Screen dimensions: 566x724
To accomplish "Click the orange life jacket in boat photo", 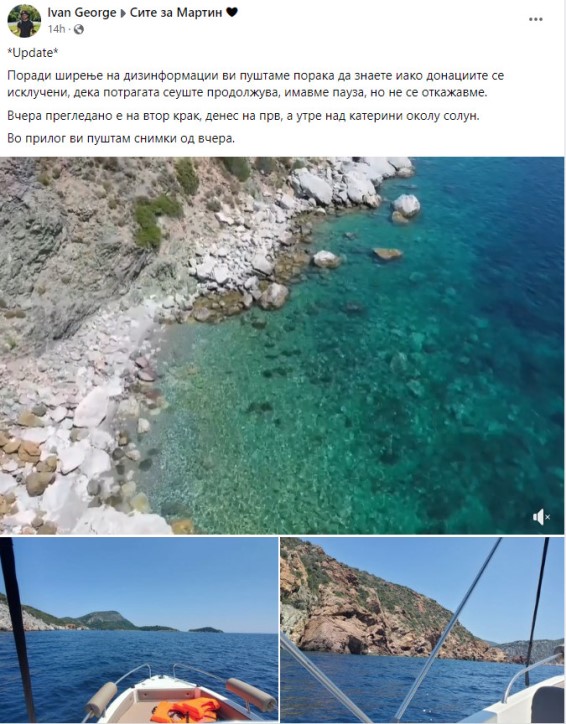I will 186,710.
